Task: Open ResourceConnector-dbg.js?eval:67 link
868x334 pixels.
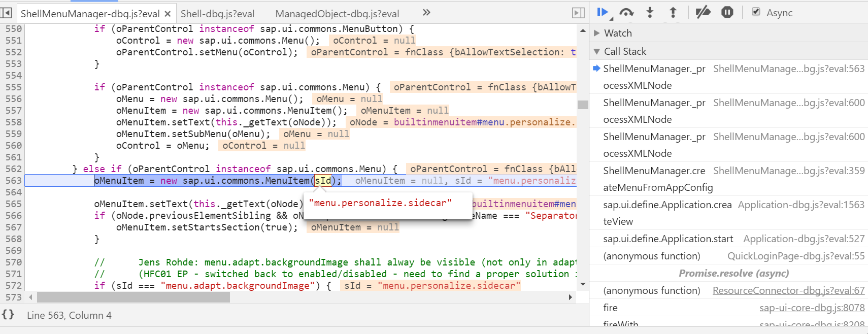Action: (788, 290)
